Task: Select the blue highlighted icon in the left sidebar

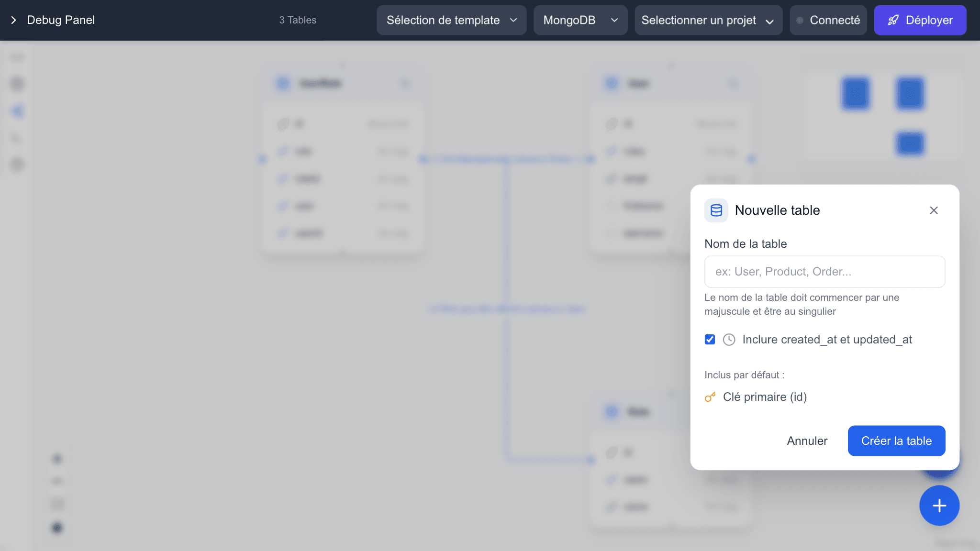Action: (17, 110)
